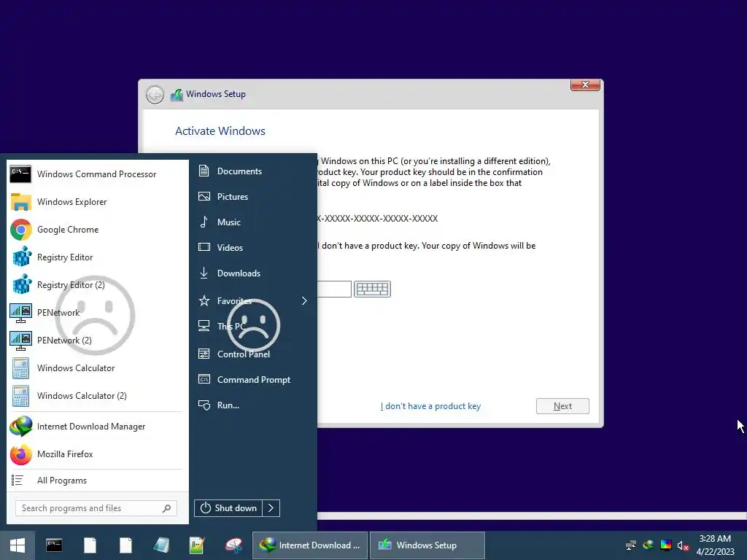Click the muted speaker tray icon
The width and height of the screenshot is (747, 560).
pos(683,545)
